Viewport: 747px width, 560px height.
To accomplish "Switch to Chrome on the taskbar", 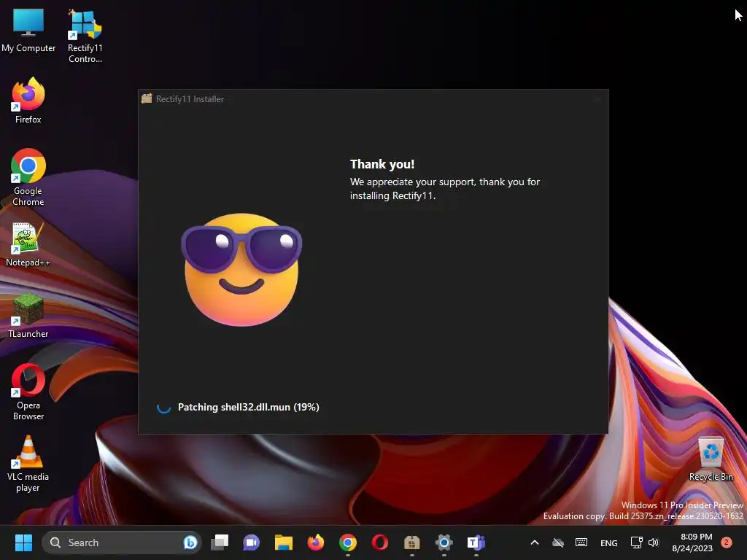I will point(348,542).
